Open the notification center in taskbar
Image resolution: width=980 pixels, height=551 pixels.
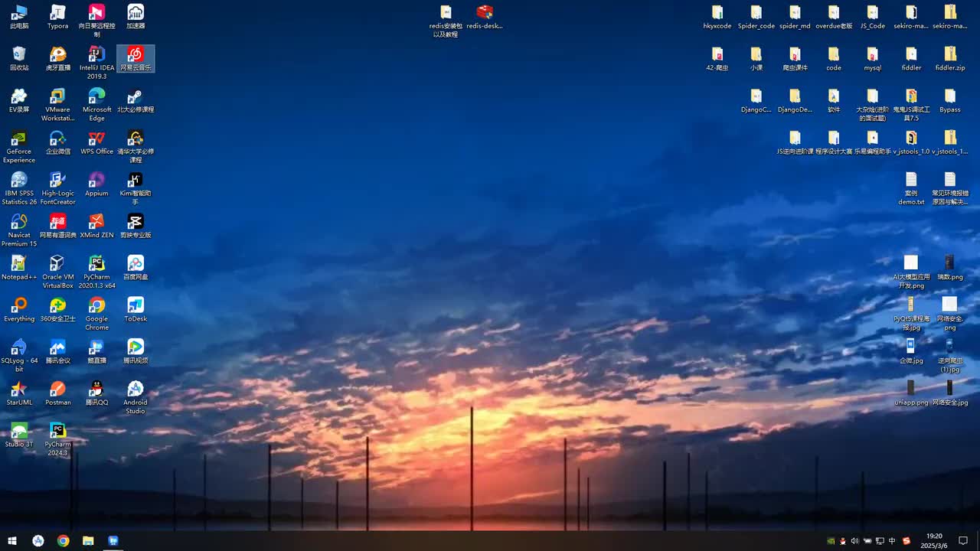point(963,541)
